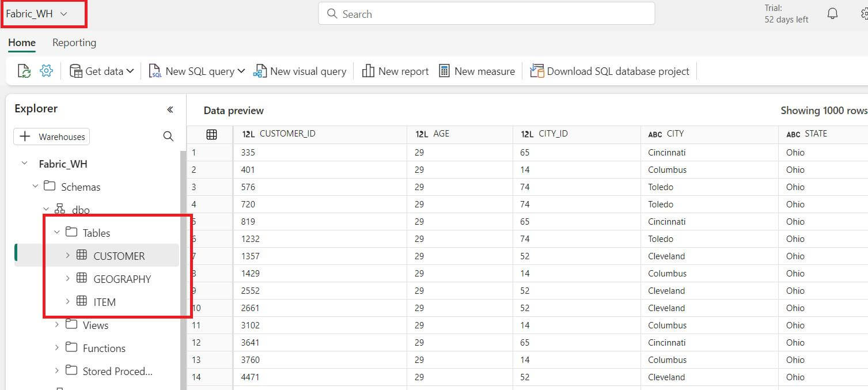Click the Trial 52 days left text

(786, 14)
